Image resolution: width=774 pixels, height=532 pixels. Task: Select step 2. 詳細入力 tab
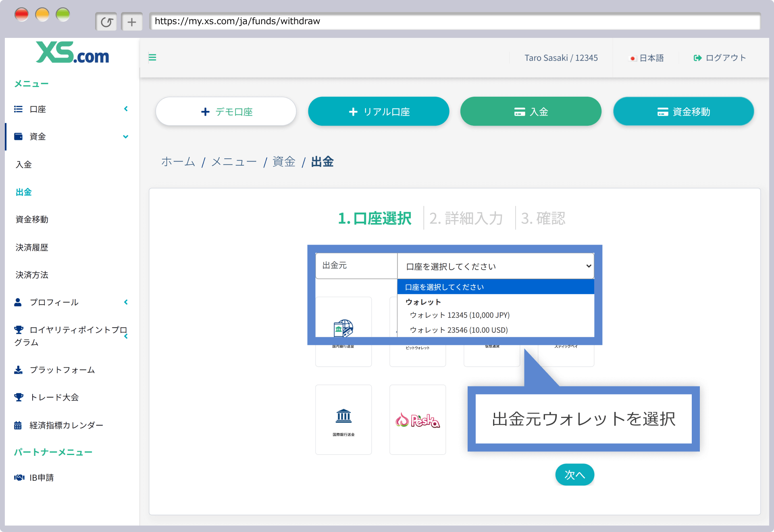[x=466, y=218]
